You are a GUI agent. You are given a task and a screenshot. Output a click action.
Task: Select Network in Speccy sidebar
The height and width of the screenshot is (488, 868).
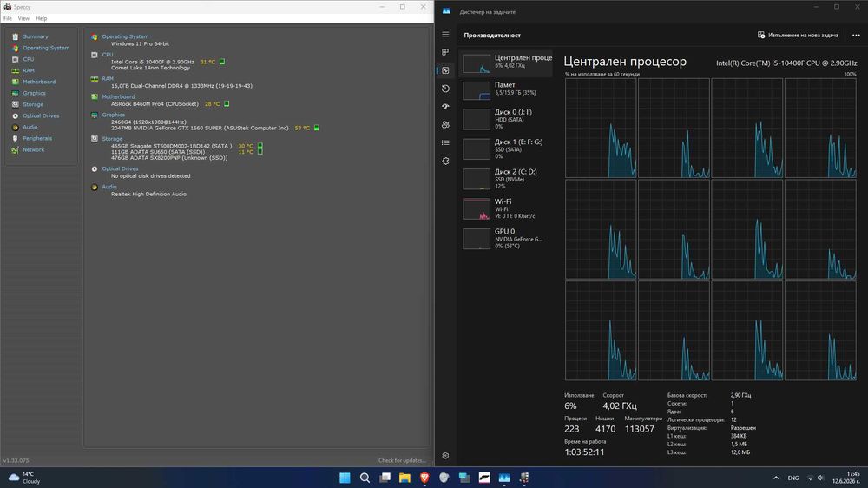coord(33,149)
